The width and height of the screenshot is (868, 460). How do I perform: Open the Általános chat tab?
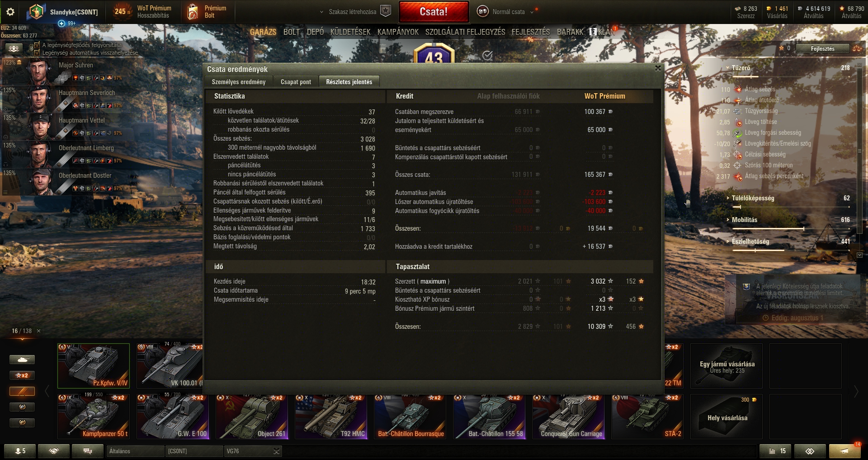click(x=135, y=451)
